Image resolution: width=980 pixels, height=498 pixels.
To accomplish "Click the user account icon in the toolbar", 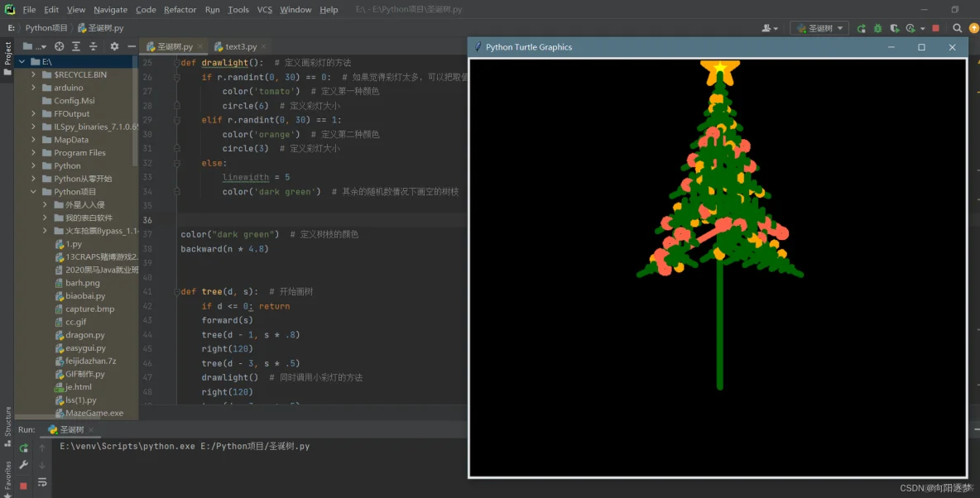I will [x=770, y=28].
